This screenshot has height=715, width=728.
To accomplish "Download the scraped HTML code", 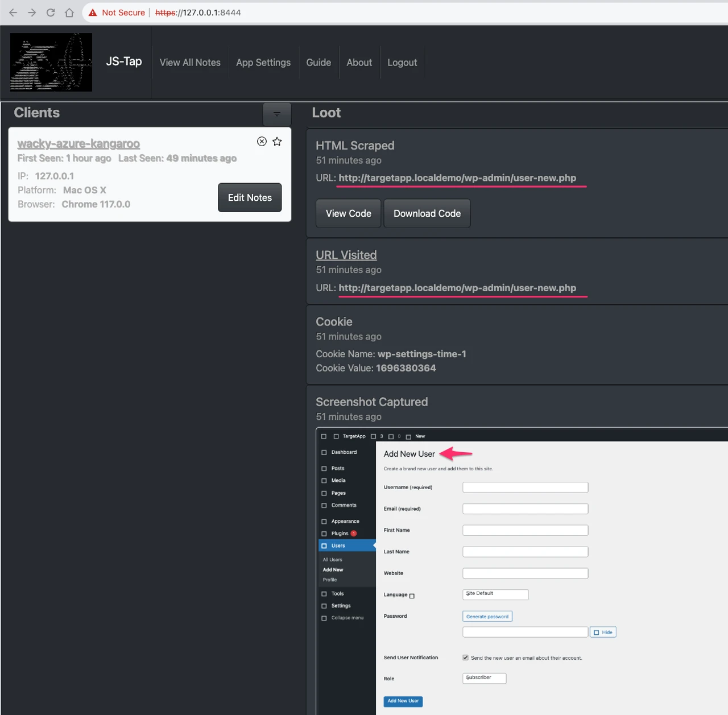I will click(427, 213).
